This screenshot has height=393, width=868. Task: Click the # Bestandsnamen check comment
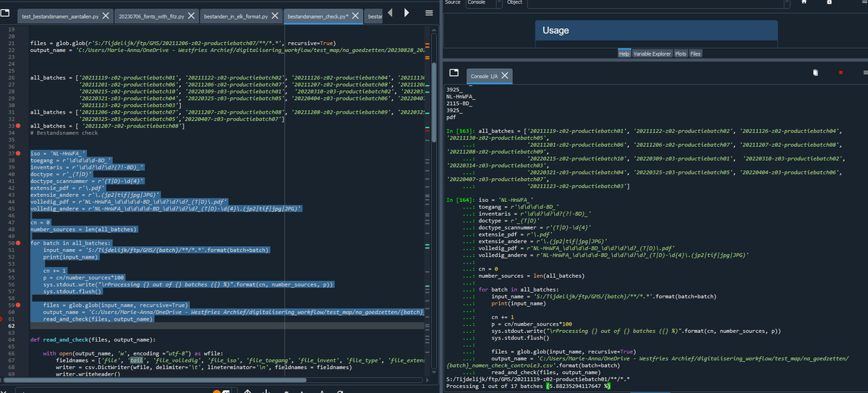(x=64, y=132)
